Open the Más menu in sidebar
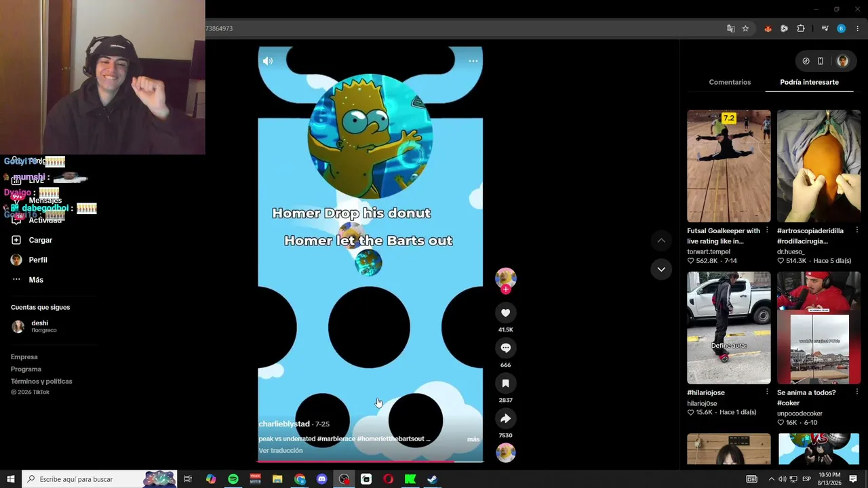Image resolution: width=868 pixels, height=488 pixels. tap(27, 280)
